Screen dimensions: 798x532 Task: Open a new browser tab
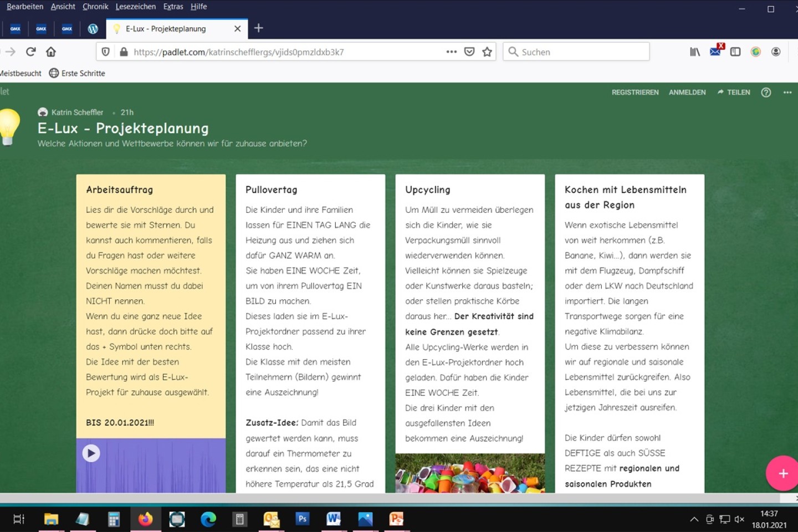tap(258, 28)
